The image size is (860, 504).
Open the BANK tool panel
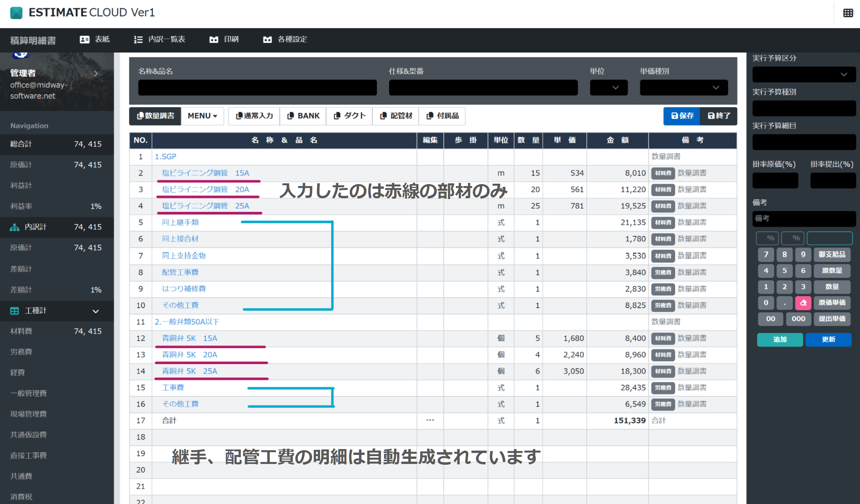(x=302, y=115)
